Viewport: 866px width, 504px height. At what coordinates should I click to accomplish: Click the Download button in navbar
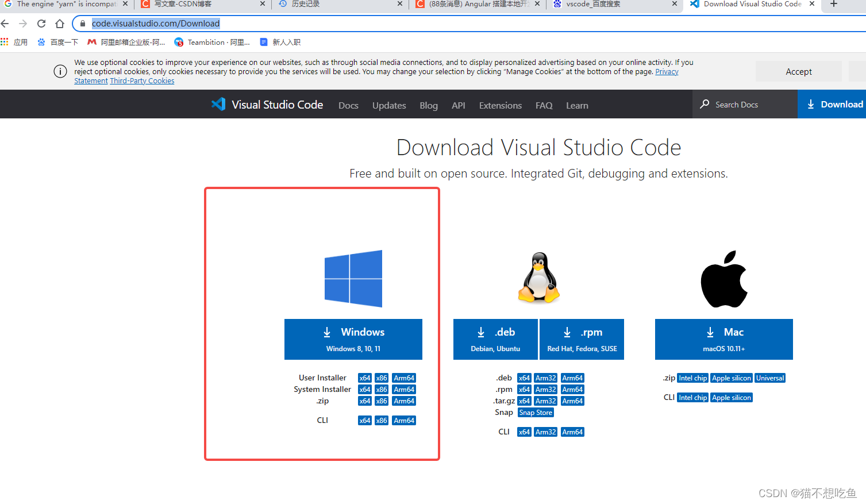coord(832,104)
